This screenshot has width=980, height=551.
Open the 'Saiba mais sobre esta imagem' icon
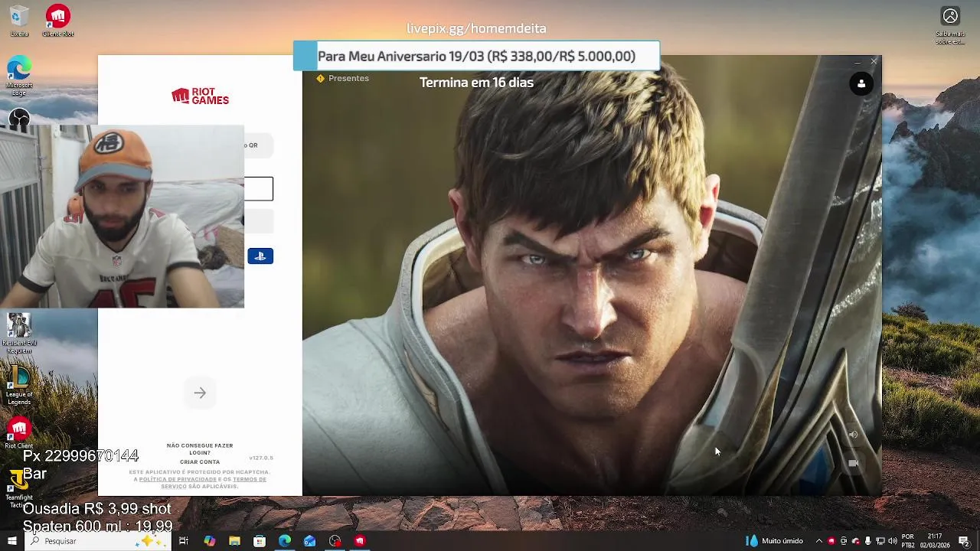(x=950, y=24)
